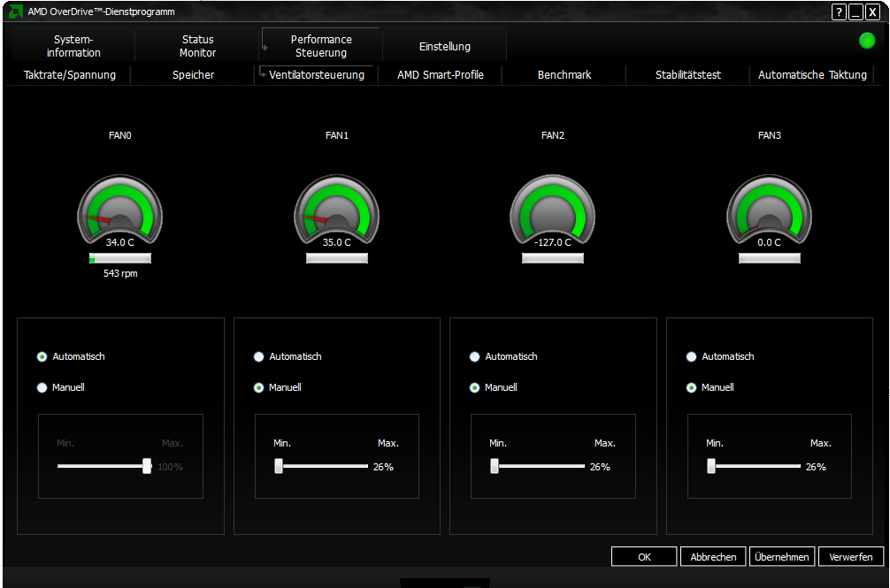
Task: Switch to the Status Monitor tab
Action: pos(197,46)
